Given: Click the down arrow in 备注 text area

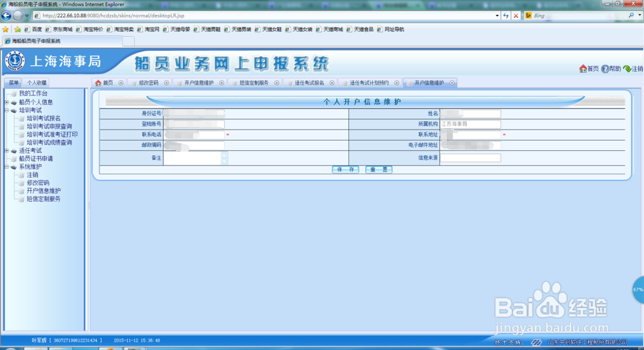Looking at the screenshot, I should coord(224,161).
